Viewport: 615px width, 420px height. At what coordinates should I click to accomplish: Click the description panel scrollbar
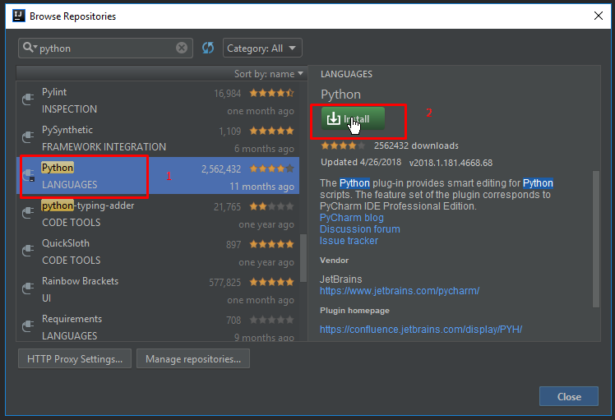[596, 239]
